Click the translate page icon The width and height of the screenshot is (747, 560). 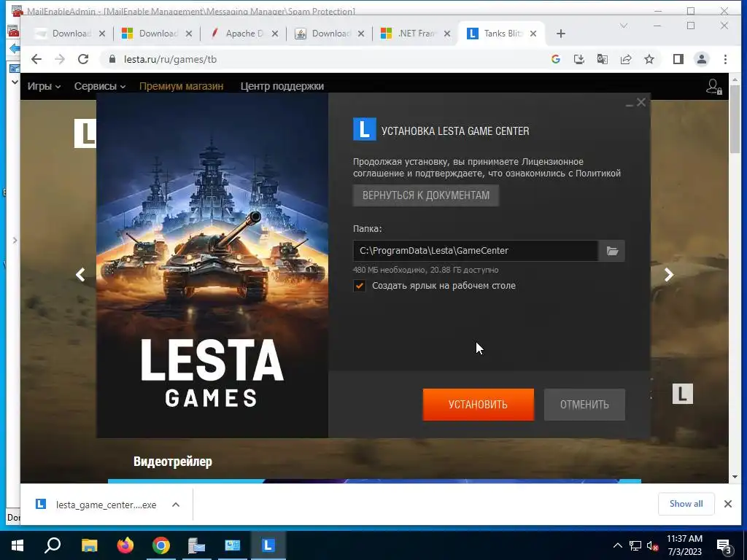pos(602,59)
